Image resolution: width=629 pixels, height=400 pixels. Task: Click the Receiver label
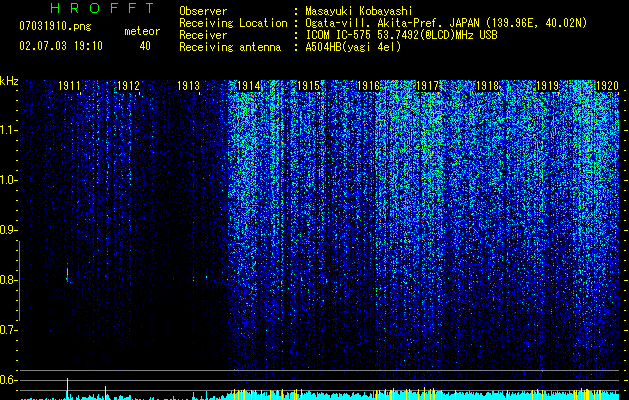click(x=203, y=35)
